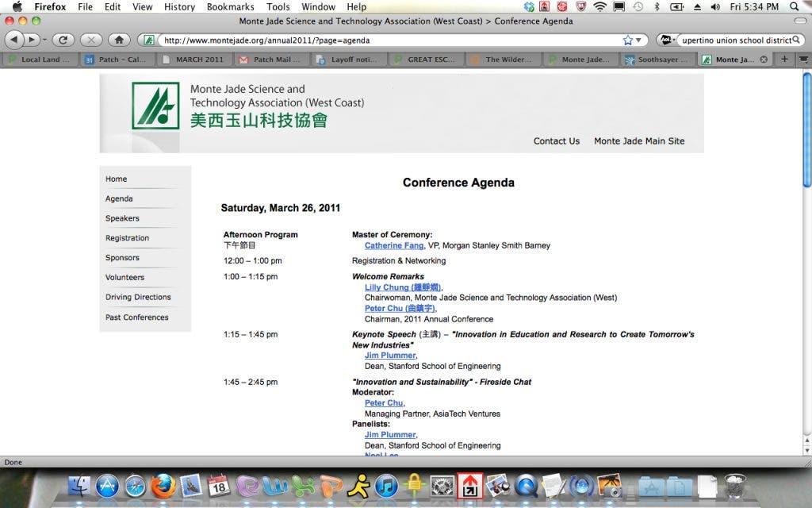Open QuickTime Player from the dock
The width and height of the screenshot is (812, 508).
527,487
